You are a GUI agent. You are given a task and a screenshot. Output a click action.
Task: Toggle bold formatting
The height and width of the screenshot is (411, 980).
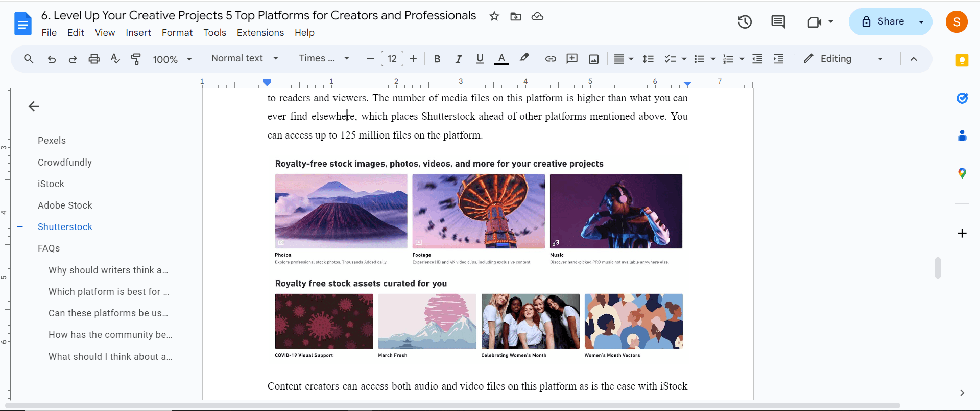(437, 59)
